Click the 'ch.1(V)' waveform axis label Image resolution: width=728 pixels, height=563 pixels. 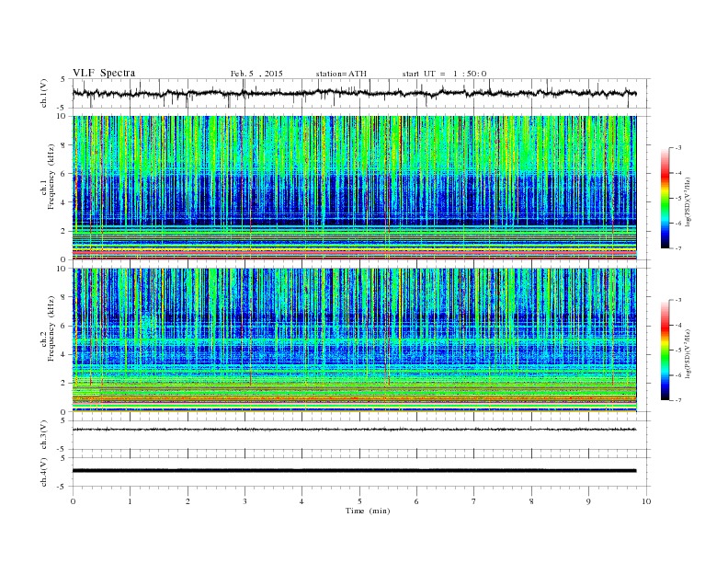click(x=44, y=93)
